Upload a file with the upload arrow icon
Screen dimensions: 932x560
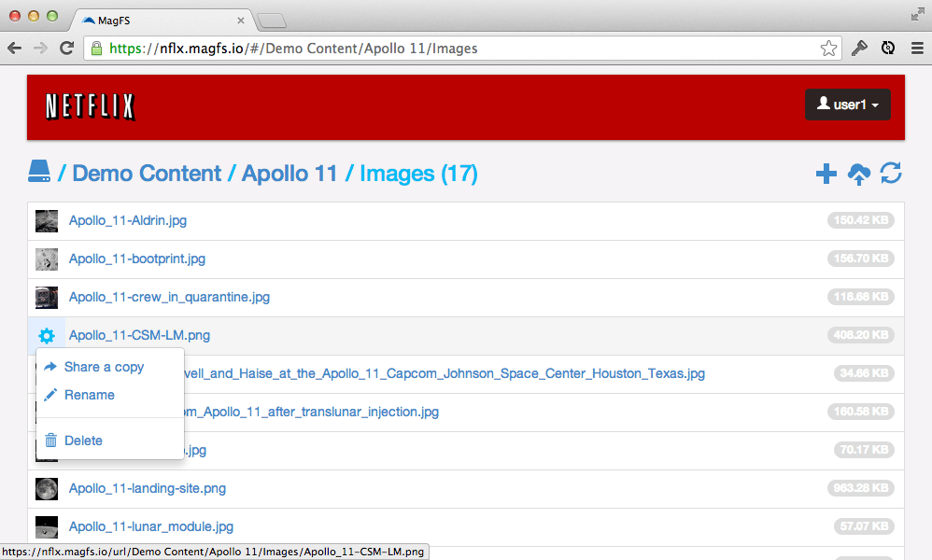click(x=858, y=174)
